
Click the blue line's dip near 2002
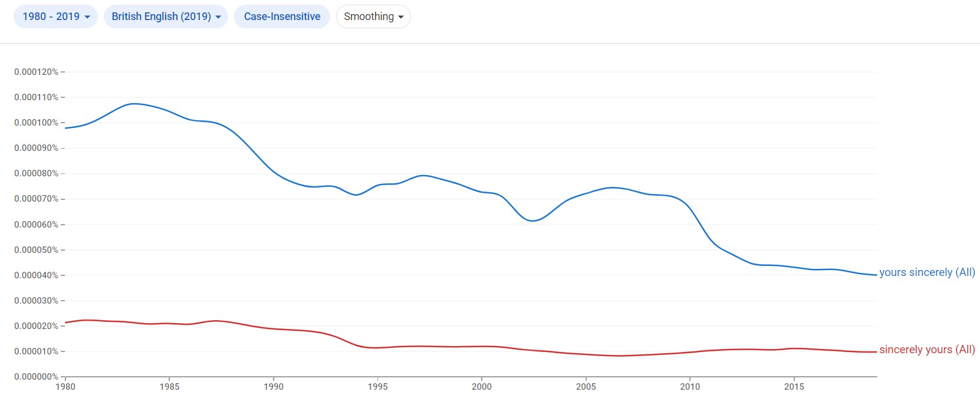(532, 221)
